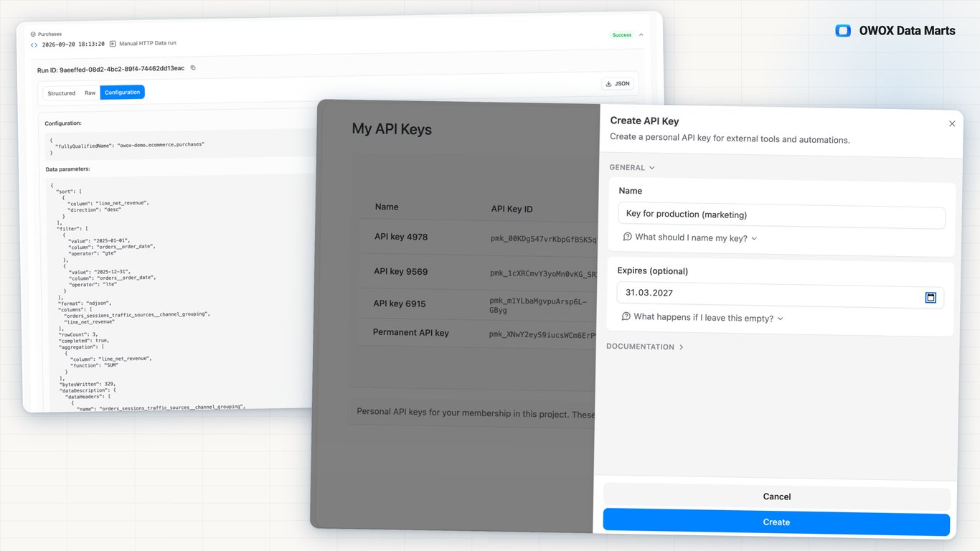The width and height of the screenshot is (980, 551).
Task: Copy the Run ID with the copy icon
Action: [x=192, y=68]
